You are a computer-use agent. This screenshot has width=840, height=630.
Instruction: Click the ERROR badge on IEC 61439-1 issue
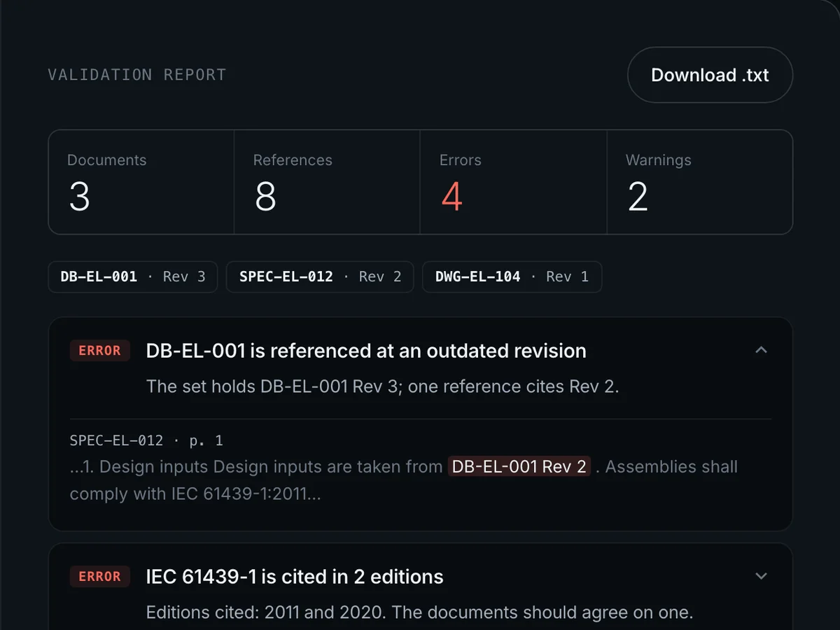[x=99, y=577]
